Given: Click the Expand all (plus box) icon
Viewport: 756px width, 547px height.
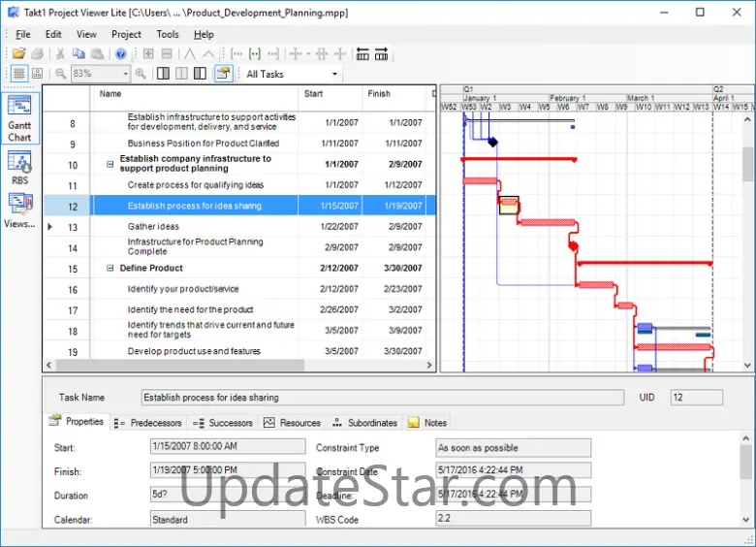Looking at the screenshot, I should click(x=148, y=53).
